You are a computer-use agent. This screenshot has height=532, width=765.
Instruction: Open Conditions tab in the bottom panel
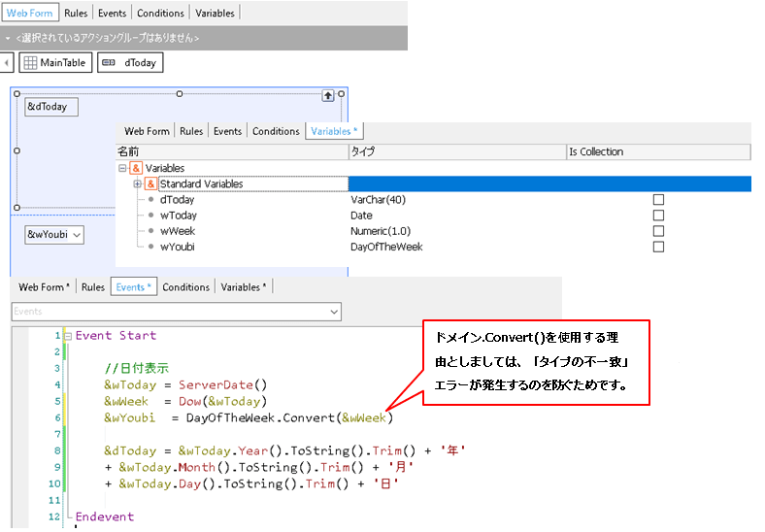pos(185,287)
